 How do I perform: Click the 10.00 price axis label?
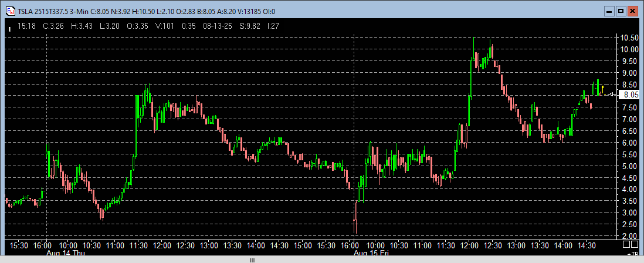[x=629, y=50]
